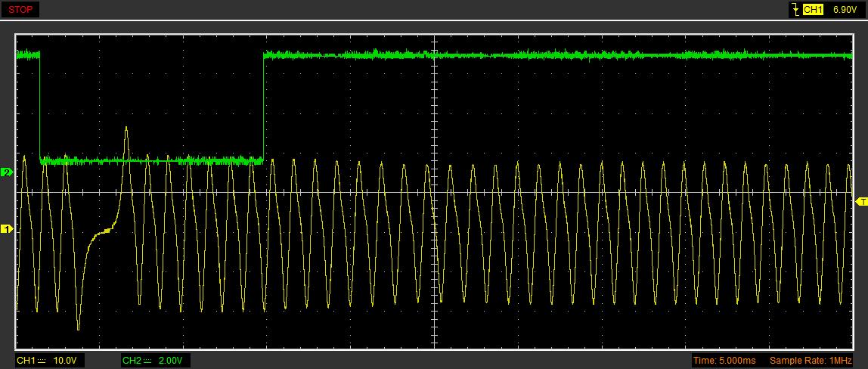The width and height of the screenshot is (868, 369).
Task: Click the tall yellow spike peak
Action: point(126,128)
